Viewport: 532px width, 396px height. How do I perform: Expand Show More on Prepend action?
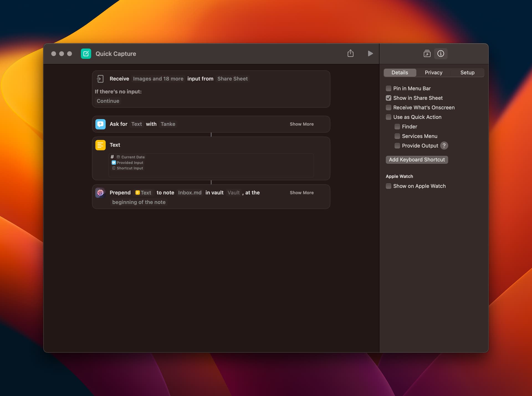point(301,192)
